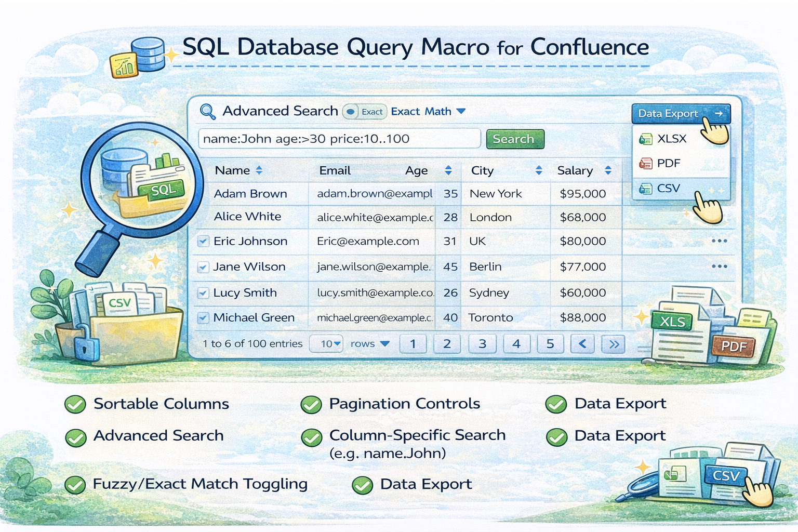Click the Eric@example.com email cell
The image size is (798, 532).
pyautogui.click(x=368, y=241)
